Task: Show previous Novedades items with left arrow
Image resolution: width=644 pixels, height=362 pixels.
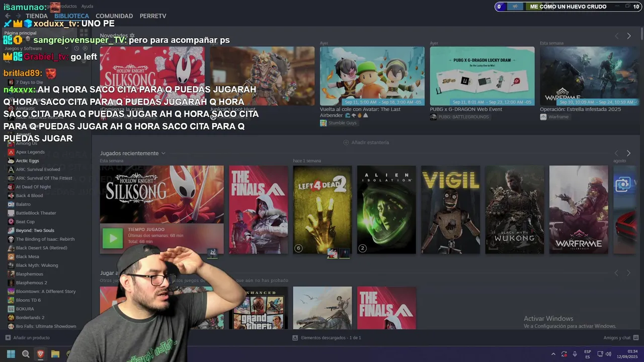Action: pos(616,36)
